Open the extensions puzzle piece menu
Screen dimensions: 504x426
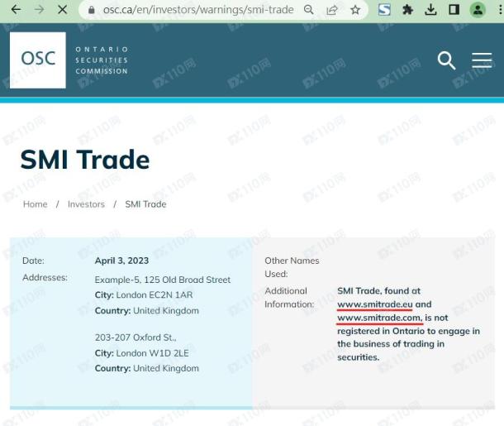click(x=407, y=10)
